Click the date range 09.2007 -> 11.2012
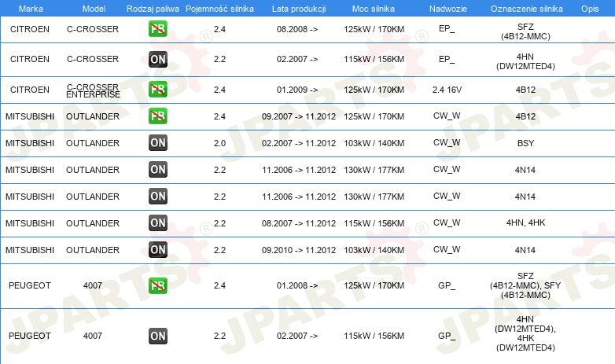 [x=299, y=116]
